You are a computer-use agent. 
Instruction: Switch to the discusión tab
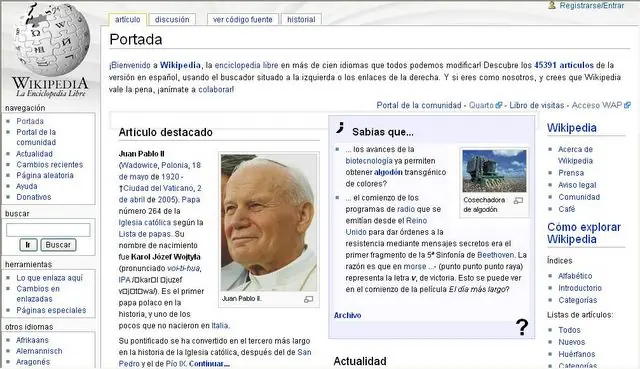[x=172, y=19]
